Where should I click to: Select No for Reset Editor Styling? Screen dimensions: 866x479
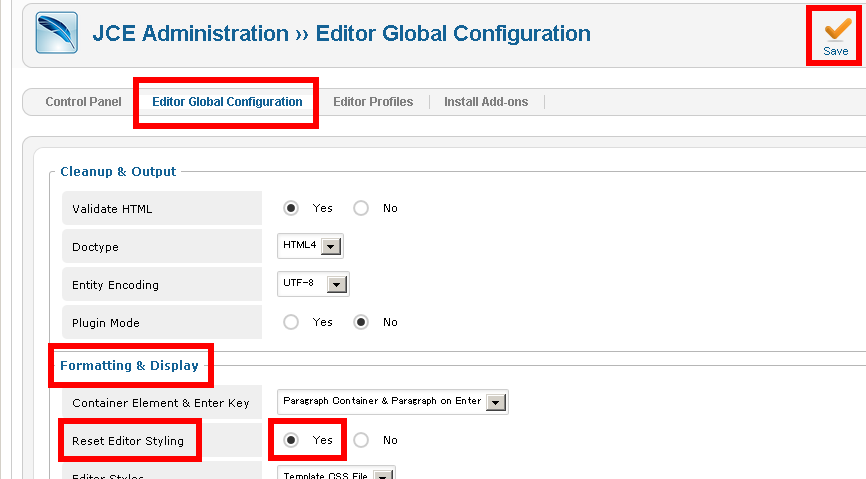click(x=361, y=440)
